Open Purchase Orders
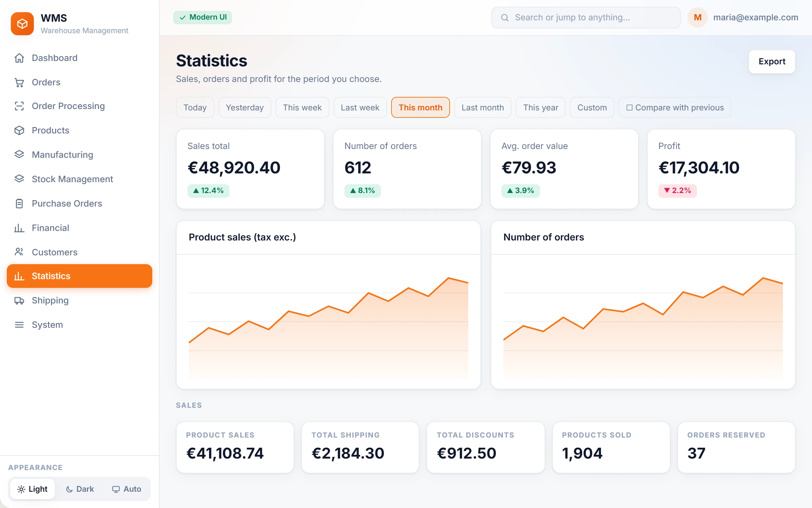Viewport: 812px width, 508px height. pos(80,204)
